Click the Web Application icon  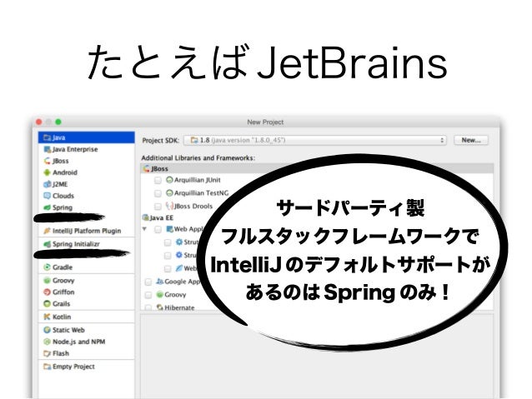(169, 229)
